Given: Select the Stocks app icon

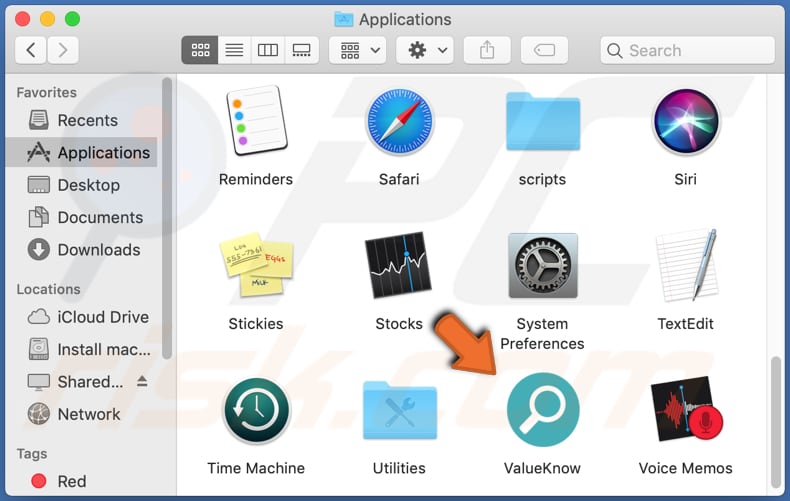Looking at the screenshot, I should (399, 265).
